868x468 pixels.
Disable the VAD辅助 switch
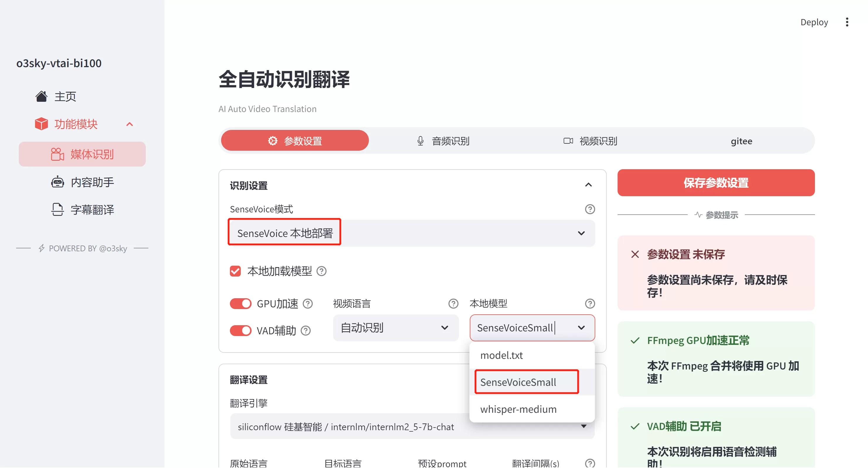pos(240,330)
